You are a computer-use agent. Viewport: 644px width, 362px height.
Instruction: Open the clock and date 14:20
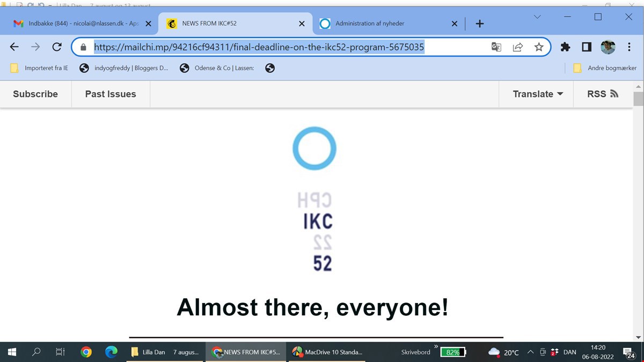pyautogui.click(x=598, y=352)
